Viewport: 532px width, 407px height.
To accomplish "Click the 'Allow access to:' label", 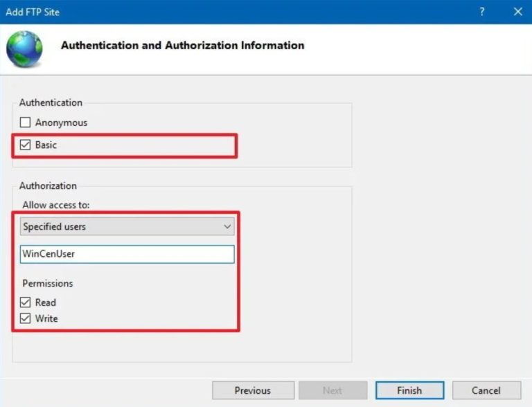I will click(56, 205).
